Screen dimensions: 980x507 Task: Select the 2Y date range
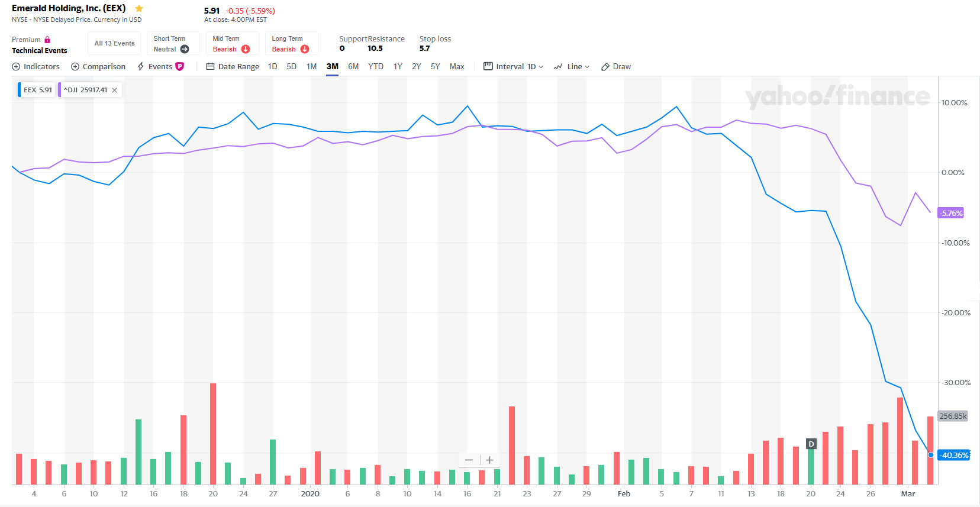(x=417, y=67)
